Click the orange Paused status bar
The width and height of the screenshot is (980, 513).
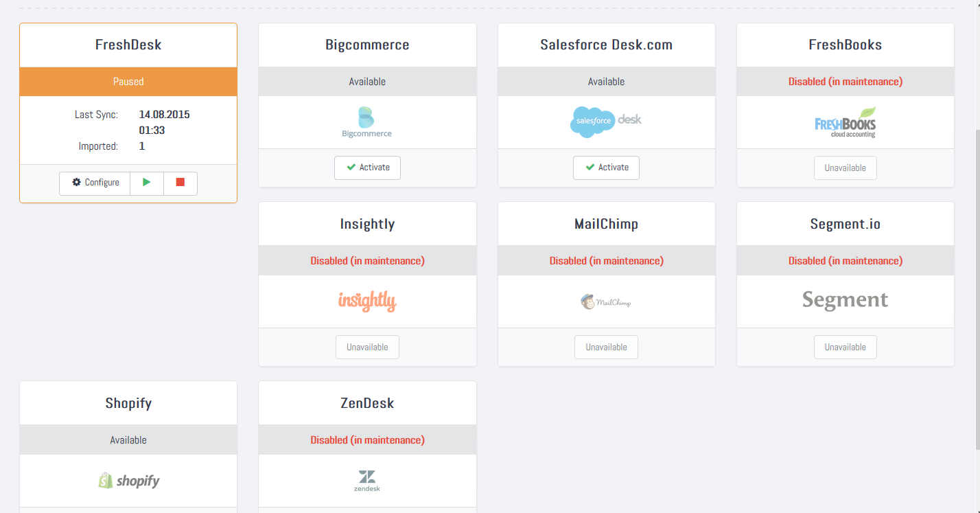(128, 82)
